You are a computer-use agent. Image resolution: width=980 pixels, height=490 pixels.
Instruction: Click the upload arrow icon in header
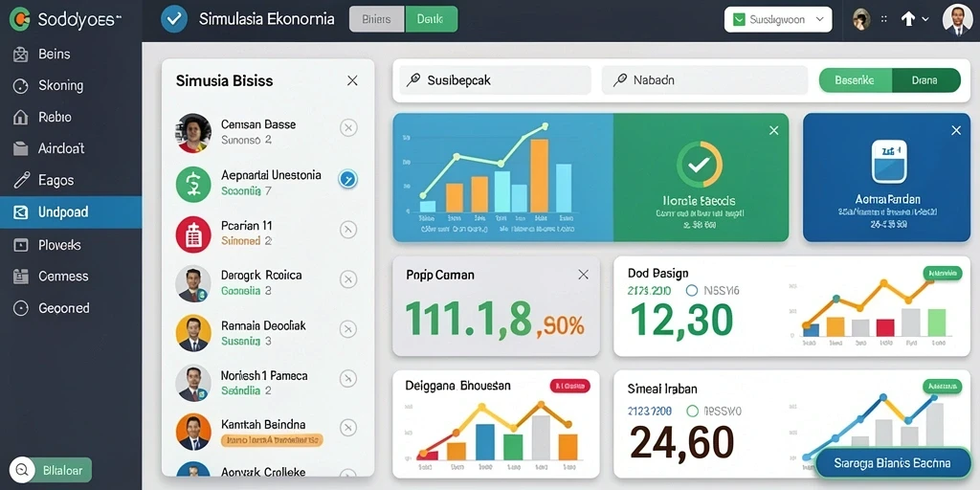pyautogui.click(x=907, y=19)
